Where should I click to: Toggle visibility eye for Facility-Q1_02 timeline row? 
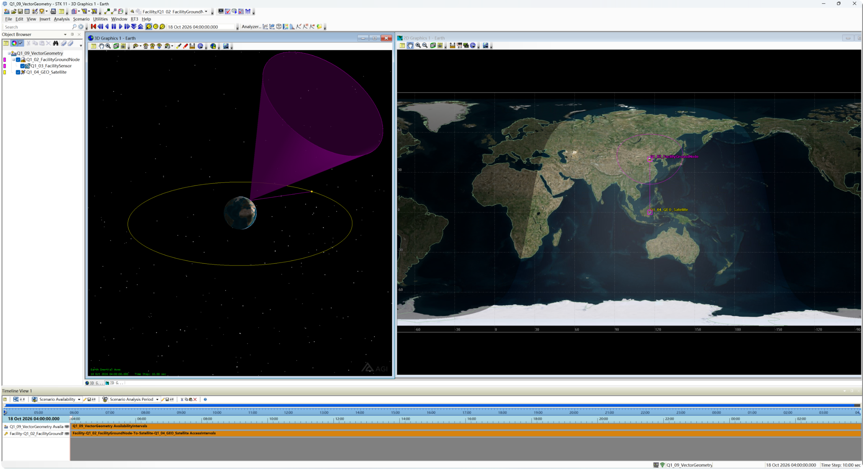67,434
